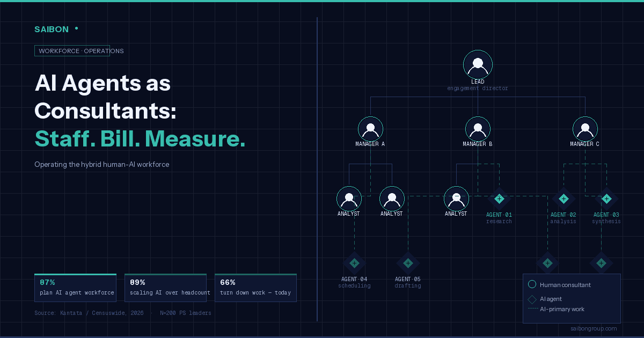Click the AI agent diamond in legend
This screenshot has height=338, width=644.
tap(532, 299)
